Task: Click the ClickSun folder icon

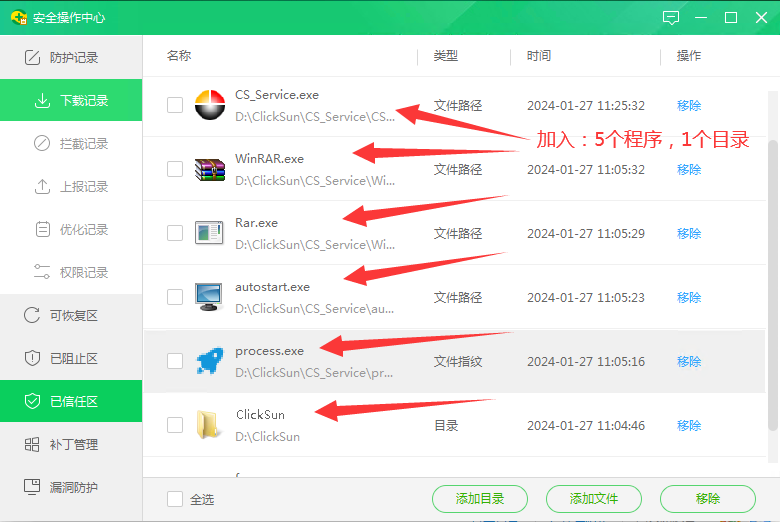Action: pos(208,425)
